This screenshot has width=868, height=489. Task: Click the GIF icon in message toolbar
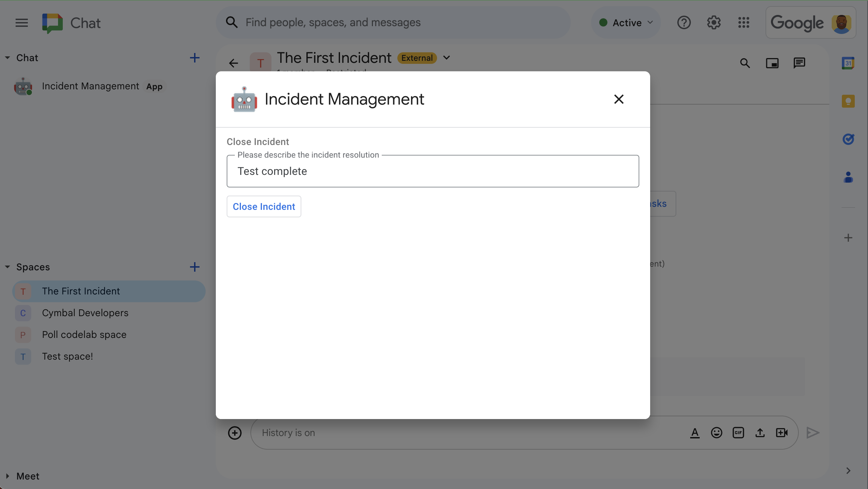coord(738,432)
